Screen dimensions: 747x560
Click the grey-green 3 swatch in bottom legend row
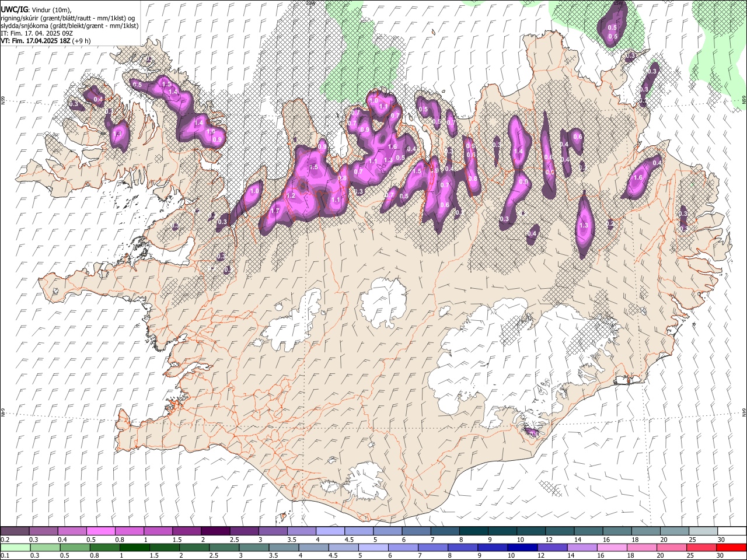click(254, 547)
